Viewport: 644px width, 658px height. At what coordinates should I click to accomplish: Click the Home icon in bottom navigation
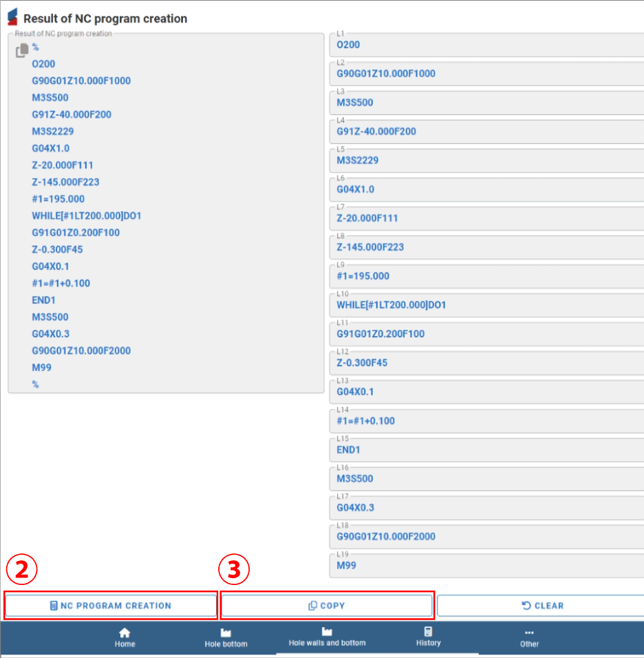tap(125, 632)
